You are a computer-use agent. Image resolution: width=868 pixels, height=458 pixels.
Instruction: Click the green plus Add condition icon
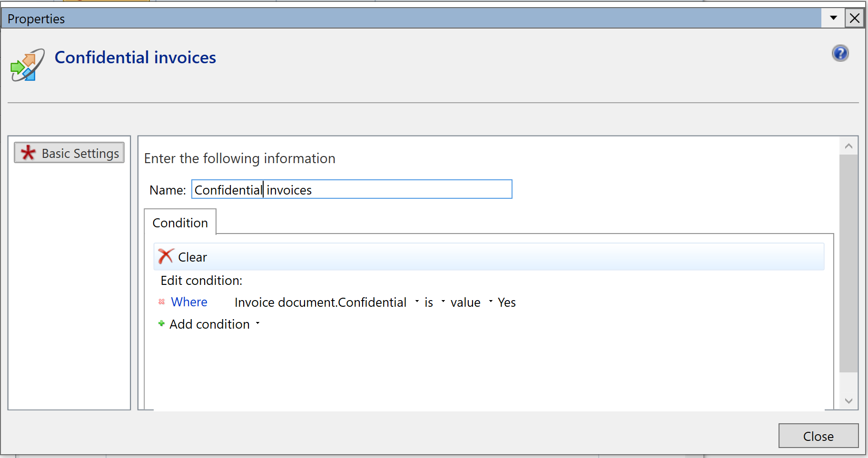click(x=161, y=323)
